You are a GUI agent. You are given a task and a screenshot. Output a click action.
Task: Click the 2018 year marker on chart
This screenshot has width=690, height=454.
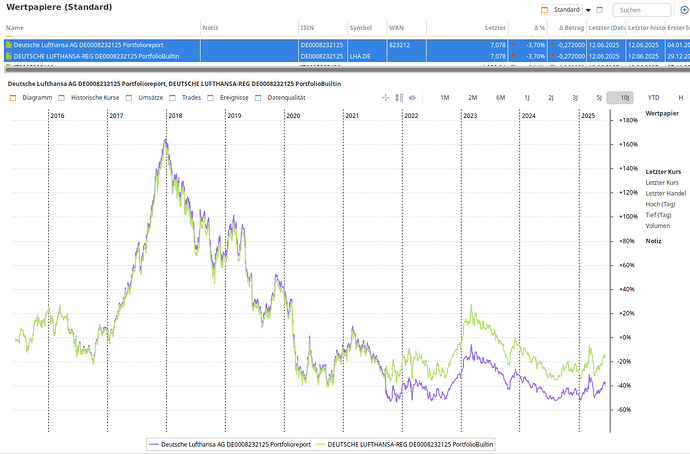point(175,116)
